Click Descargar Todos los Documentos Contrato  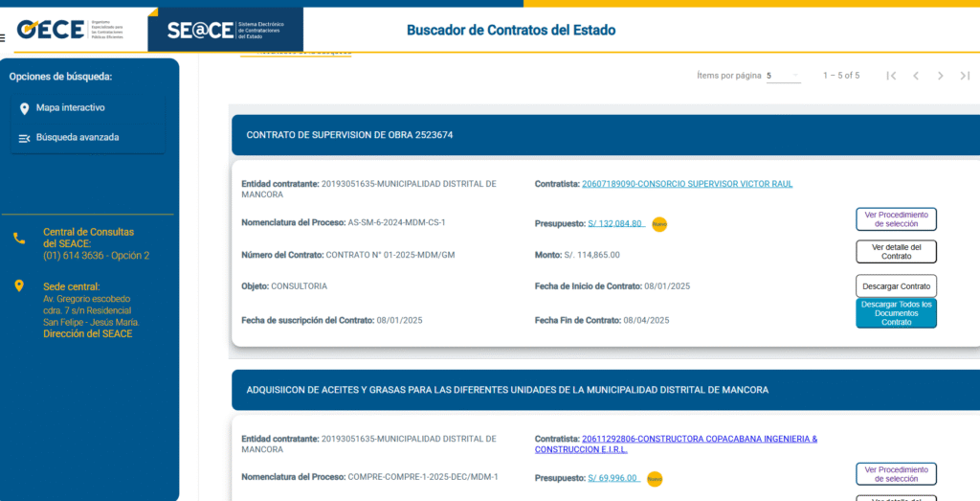[x=896, y=313]
